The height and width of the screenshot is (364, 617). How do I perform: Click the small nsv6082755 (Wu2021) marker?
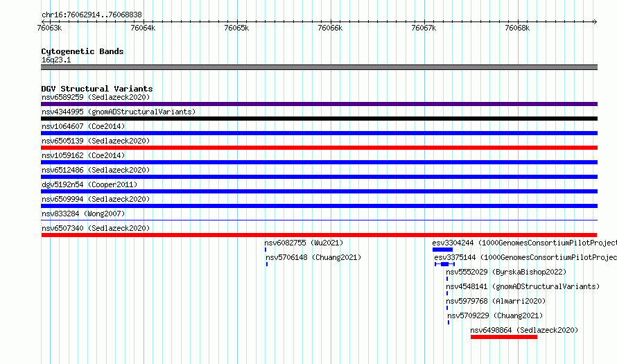tap(266, 250)
